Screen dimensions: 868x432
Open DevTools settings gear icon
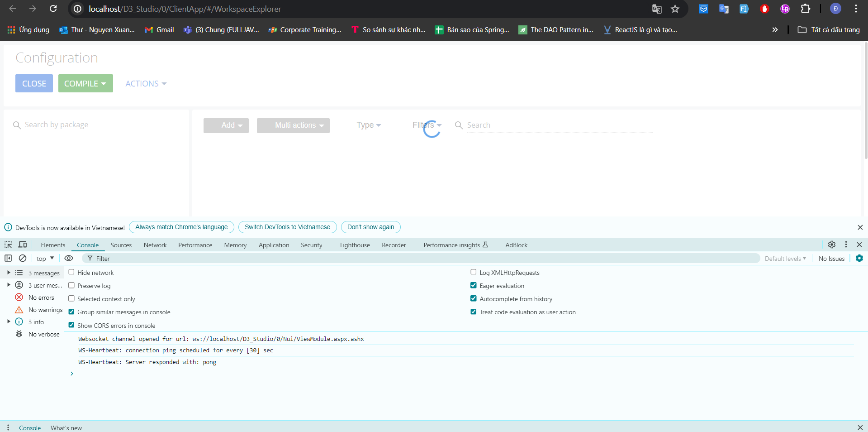point(832,245)
